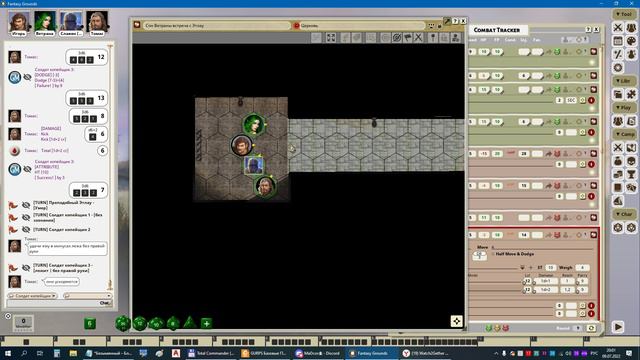The width and height of the screenshot is (640, 360).
Task: Open Discord from the taskbar
Action: (318, 353)
